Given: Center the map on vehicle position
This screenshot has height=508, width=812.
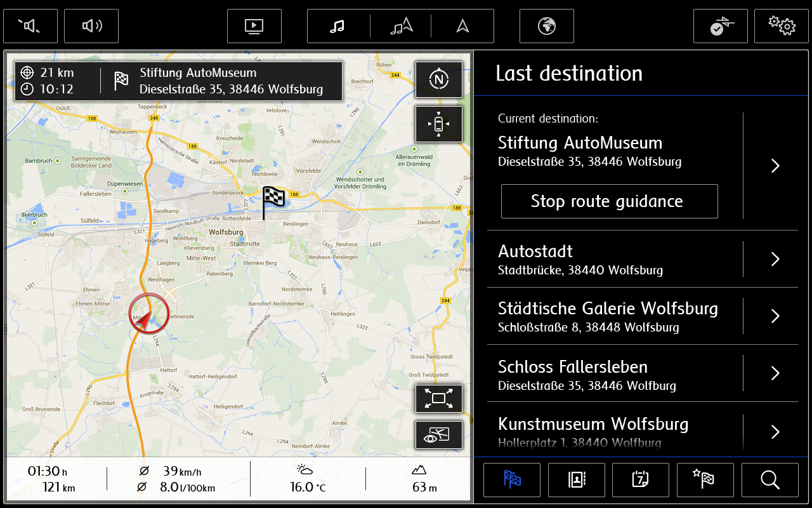Looking at the screenshot, I should 439,124.
